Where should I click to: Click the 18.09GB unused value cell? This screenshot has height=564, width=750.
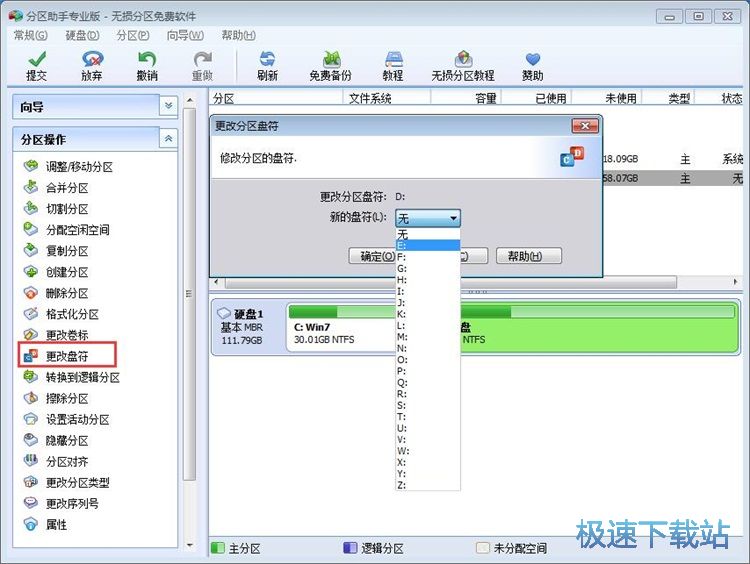[620, 159]
